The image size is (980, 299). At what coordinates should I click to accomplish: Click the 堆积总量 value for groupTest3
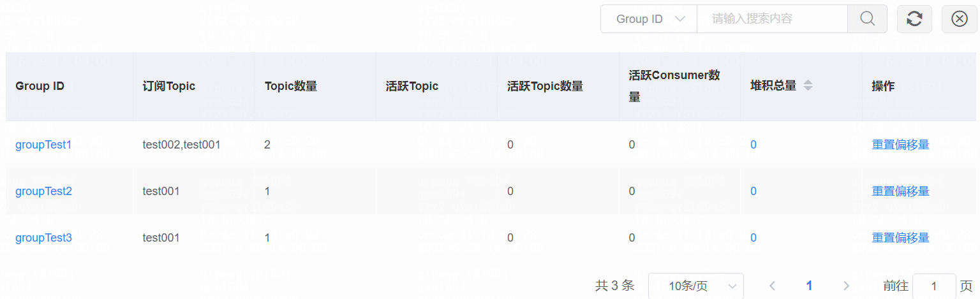pyautogui.click(x=754, y=238)
